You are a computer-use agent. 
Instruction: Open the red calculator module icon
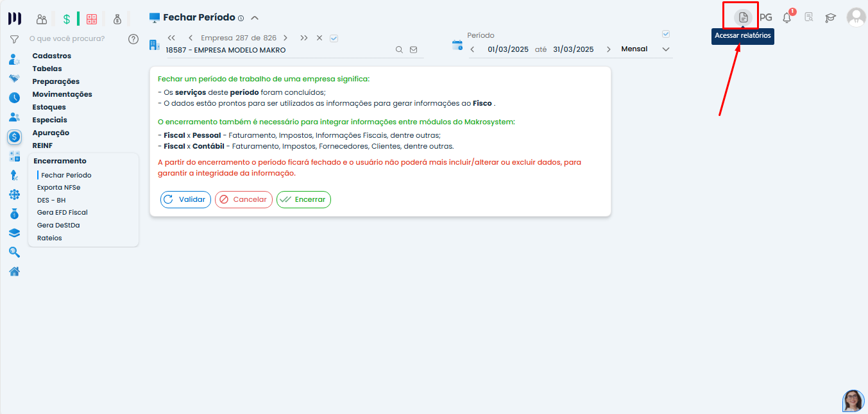92,19
